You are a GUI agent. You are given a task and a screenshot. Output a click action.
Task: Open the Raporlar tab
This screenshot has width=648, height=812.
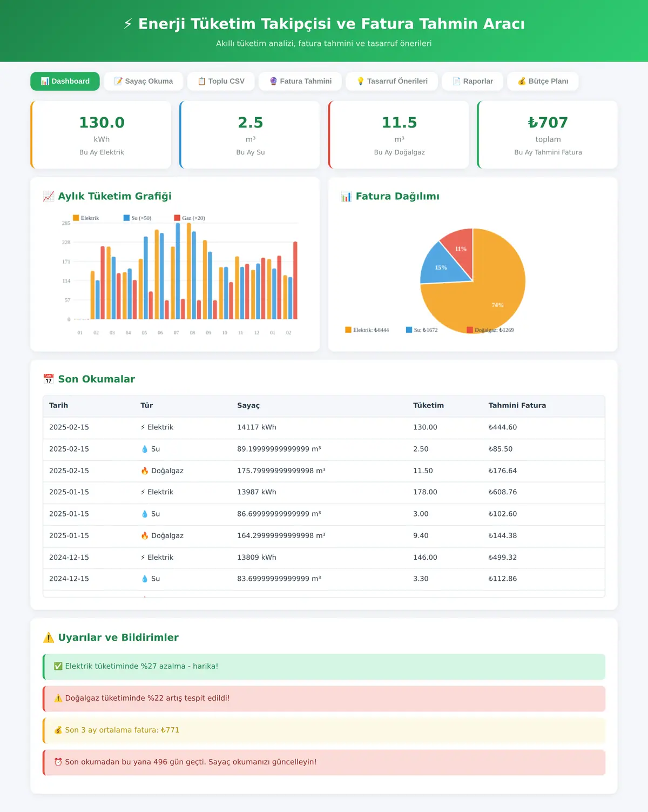coord(473,81)
